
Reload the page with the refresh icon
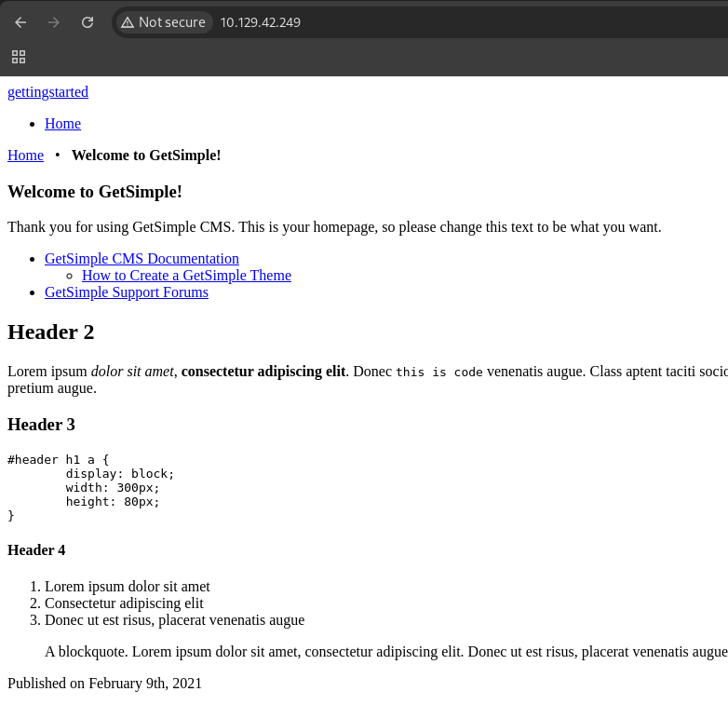pos(88,22)
